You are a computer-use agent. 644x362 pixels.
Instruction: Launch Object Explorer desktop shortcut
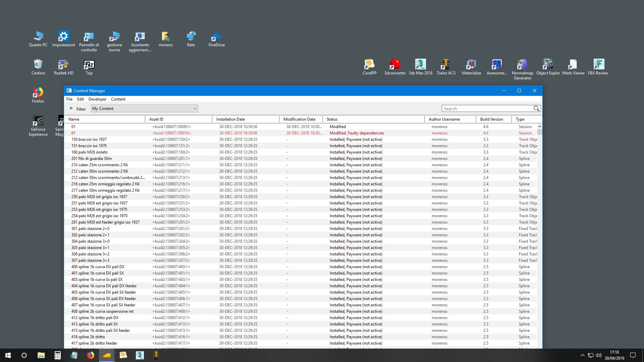[548, 67]
